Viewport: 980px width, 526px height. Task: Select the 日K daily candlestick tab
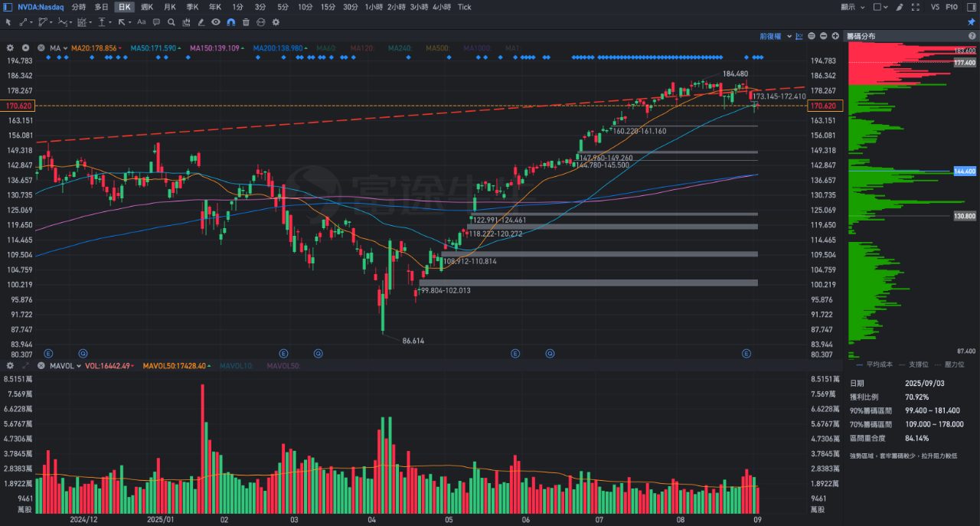pyautogui.click(x=124, y=7)
